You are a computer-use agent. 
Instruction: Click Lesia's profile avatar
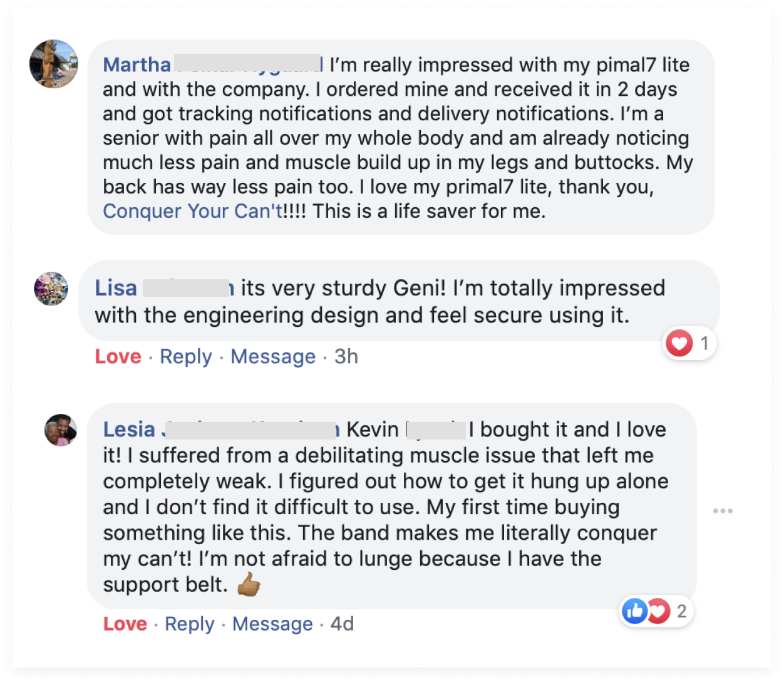[61, 430]
